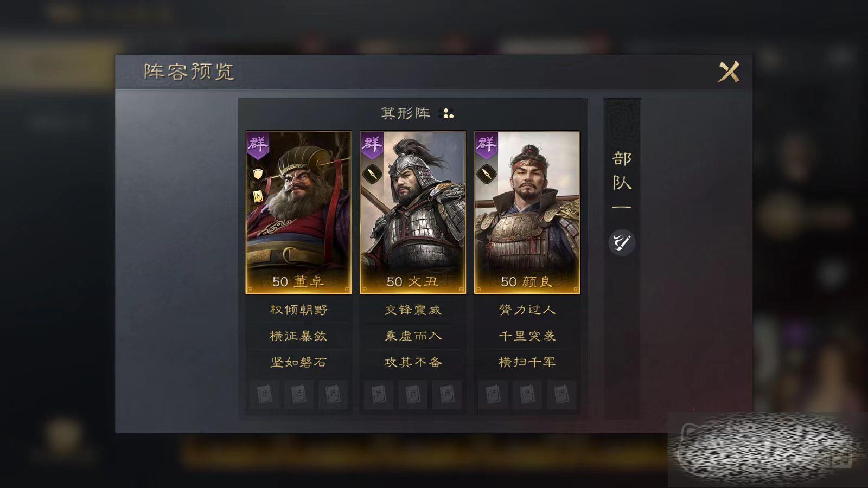Click the 群 faction badge on 文丑's card
Image resolution: width=868 pixels, height=488 pixels.
372,145
